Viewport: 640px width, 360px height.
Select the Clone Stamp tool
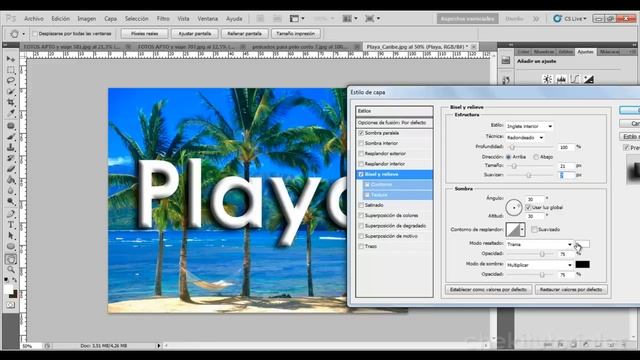11,148
